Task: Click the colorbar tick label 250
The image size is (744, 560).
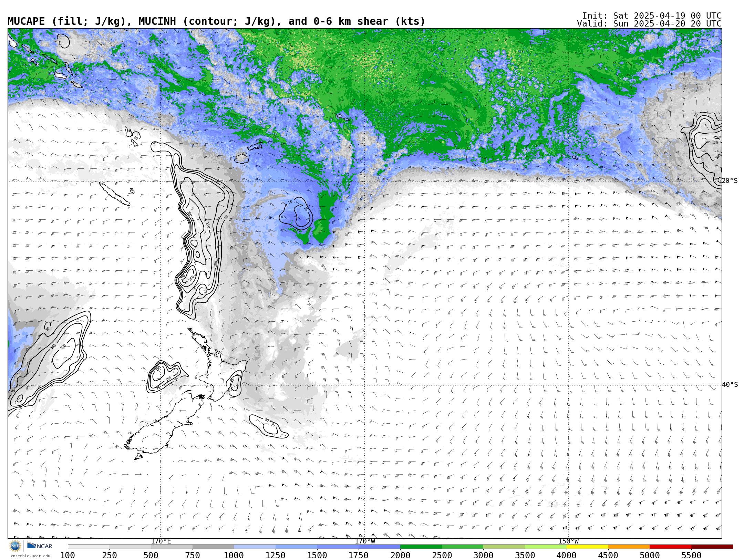Action: coord(110,556)
